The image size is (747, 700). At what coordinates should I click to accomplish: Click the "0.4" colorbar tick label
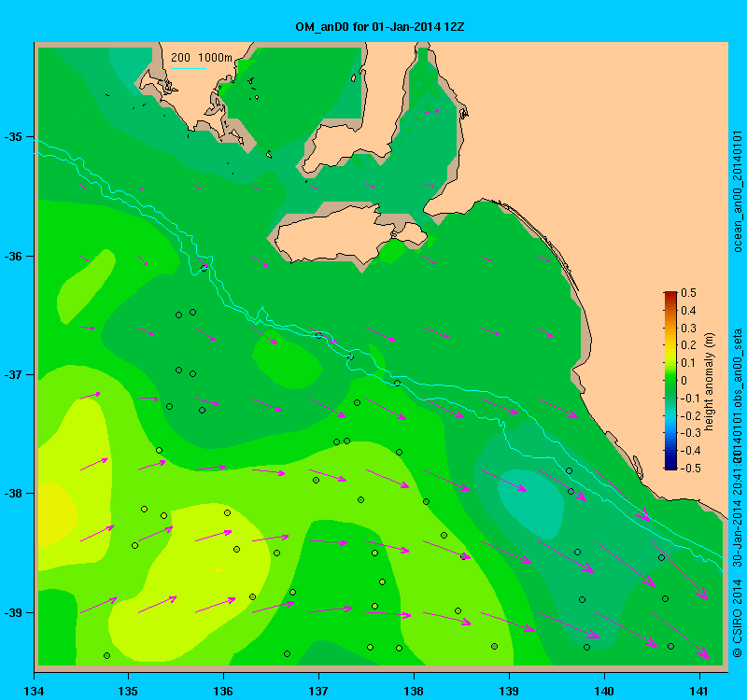click(x=689, y=311)
